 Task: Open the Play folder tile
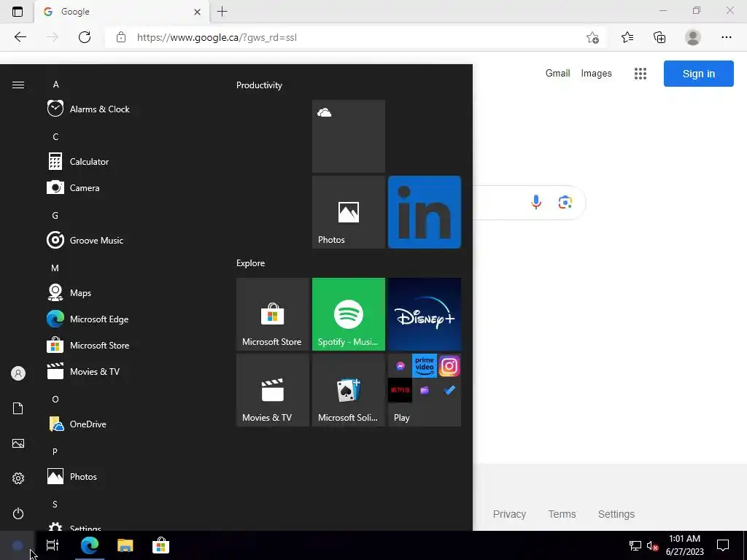point(425,390)
